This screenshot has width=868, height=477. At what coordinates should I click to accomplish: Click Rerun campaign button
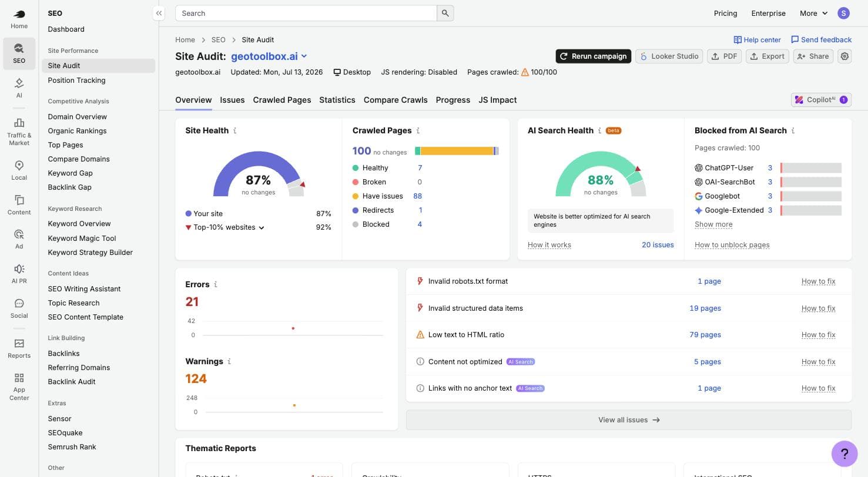click(x=594, y=56)
